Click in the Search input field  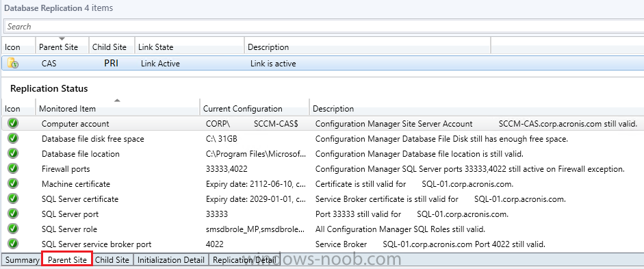tap(323, 26)
